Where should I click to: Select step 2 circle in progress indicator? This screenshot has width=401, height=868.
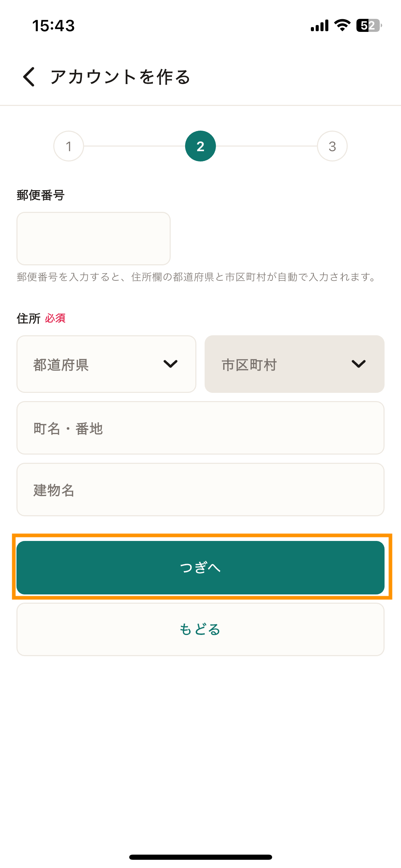(200, 146)
